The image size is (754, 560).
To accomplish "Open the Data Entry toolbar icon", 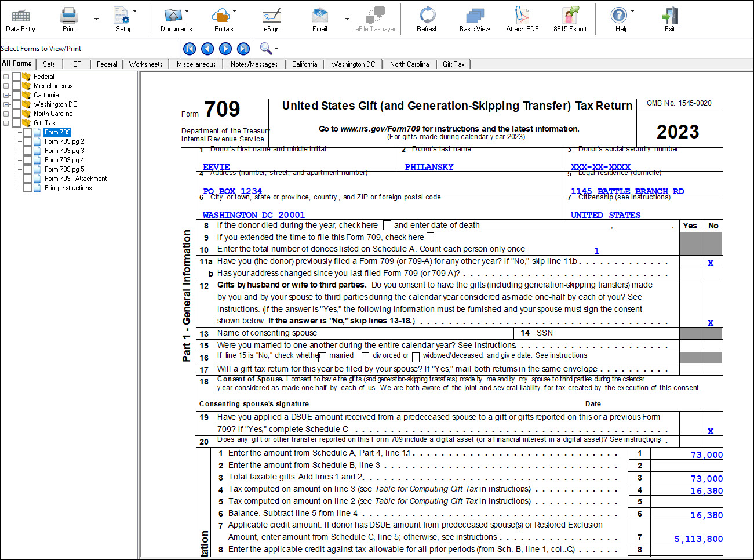I will 20,20.
